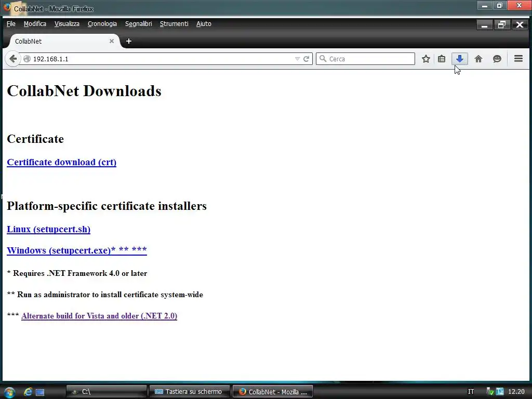Click the IT language indicator

pyautogui.click(x=471, y=392)
